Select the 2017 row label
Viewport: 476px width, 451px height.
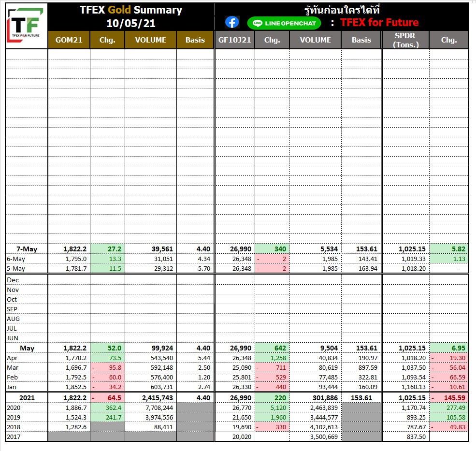pyautogui.click(x=14, y=437)
